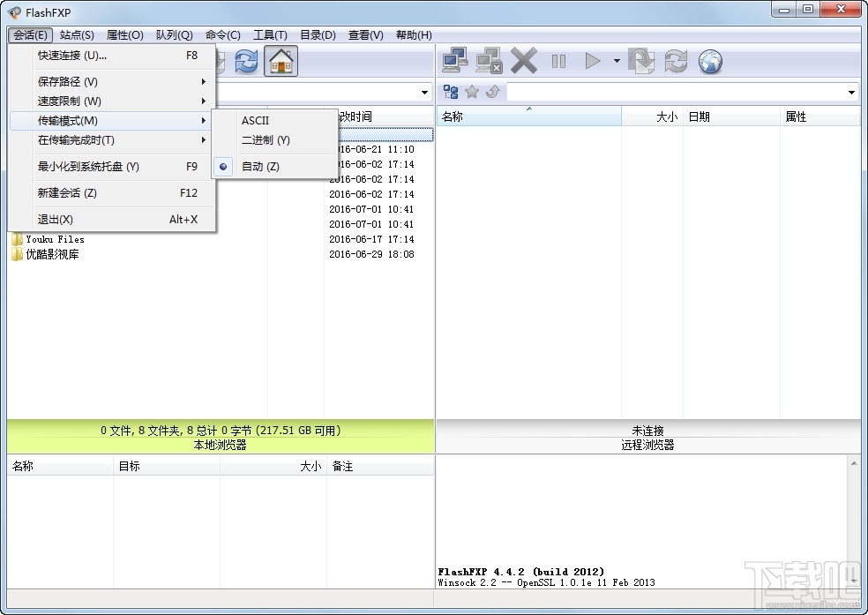Viewport: 868px width, 615px height.
Task: Choose 快速连接 from the session menu
Action: pos(74,55)
